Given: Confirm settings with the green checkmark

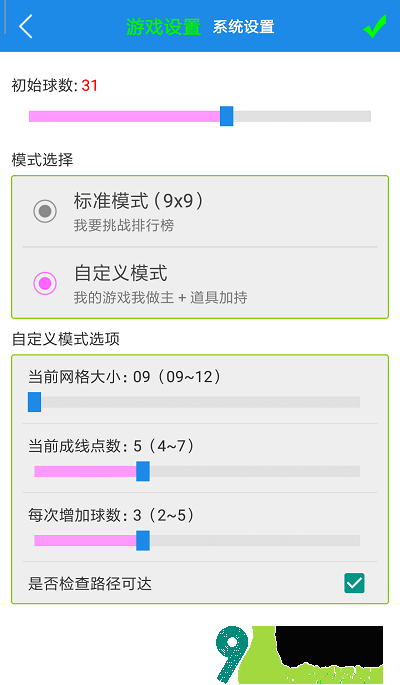Looking at the screenshot, I should 375,26.
